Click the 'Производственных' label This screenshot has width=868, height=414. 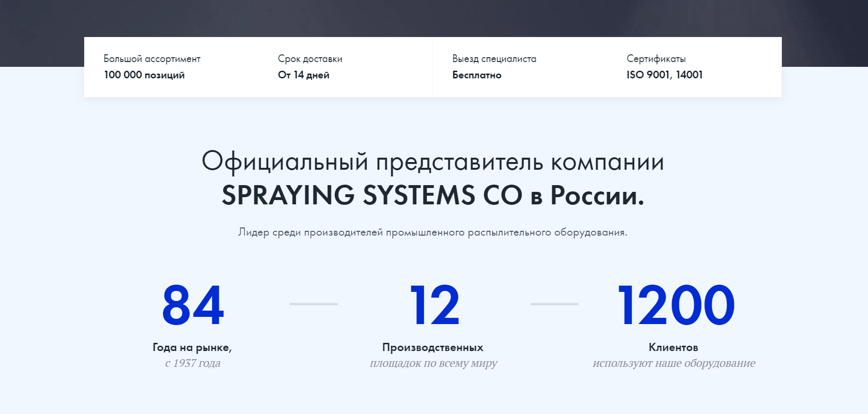[x=433, y=347]
